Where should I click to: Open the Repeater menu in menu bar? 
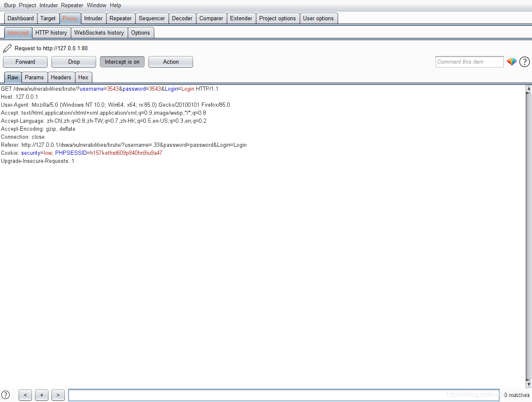(72, 5)
